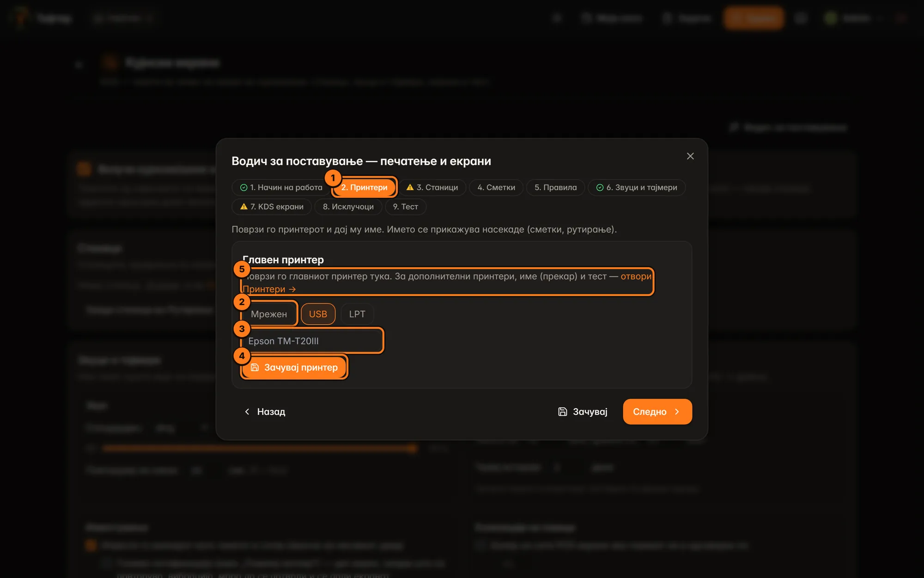Choose the Мрежен connection type

tap(269, 314)
